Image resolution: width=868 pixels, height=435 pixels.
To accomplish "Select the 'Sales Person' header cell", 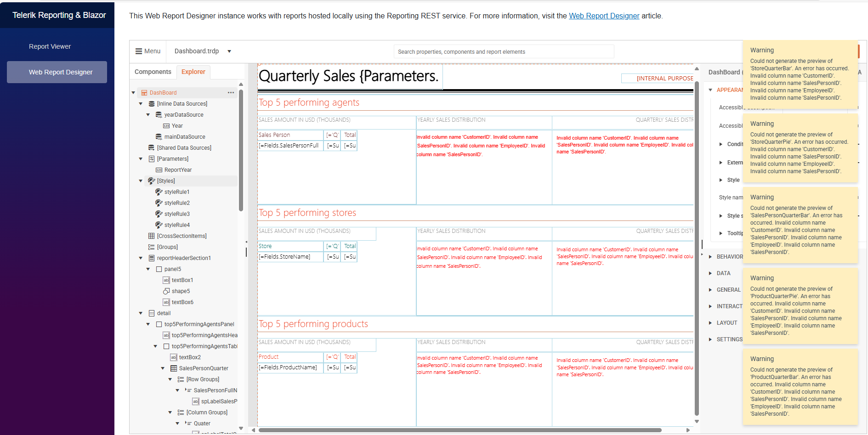I will click(291, 135).
